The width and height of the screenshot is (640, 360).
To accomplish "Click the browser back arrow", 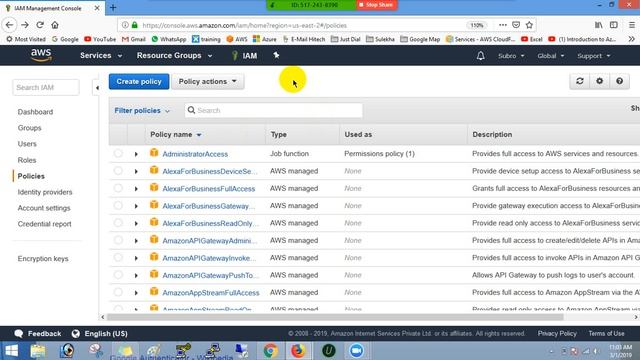I will [9, 25].
